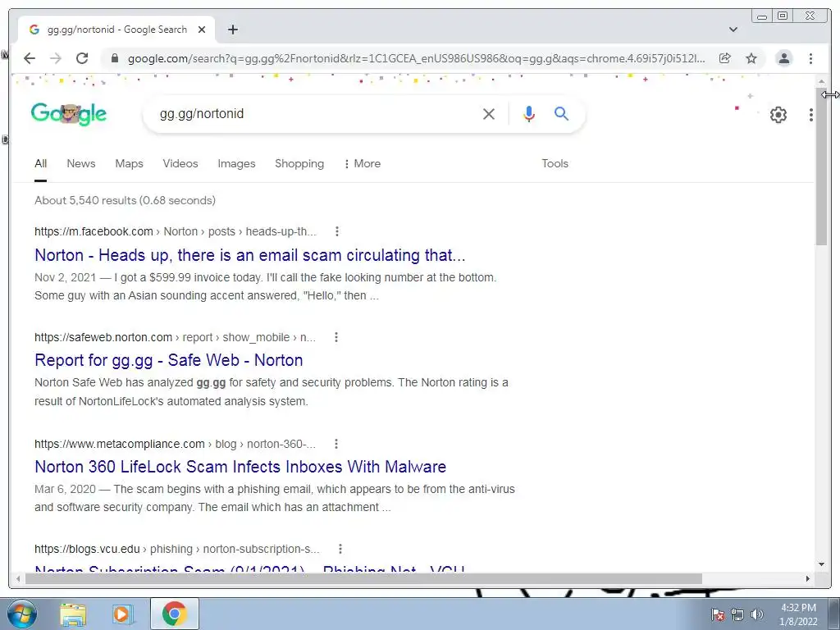The width and height of the screenshot is (840, 630).
Task: Click the vertical scrollbar thumb
Action: (822, 167)
